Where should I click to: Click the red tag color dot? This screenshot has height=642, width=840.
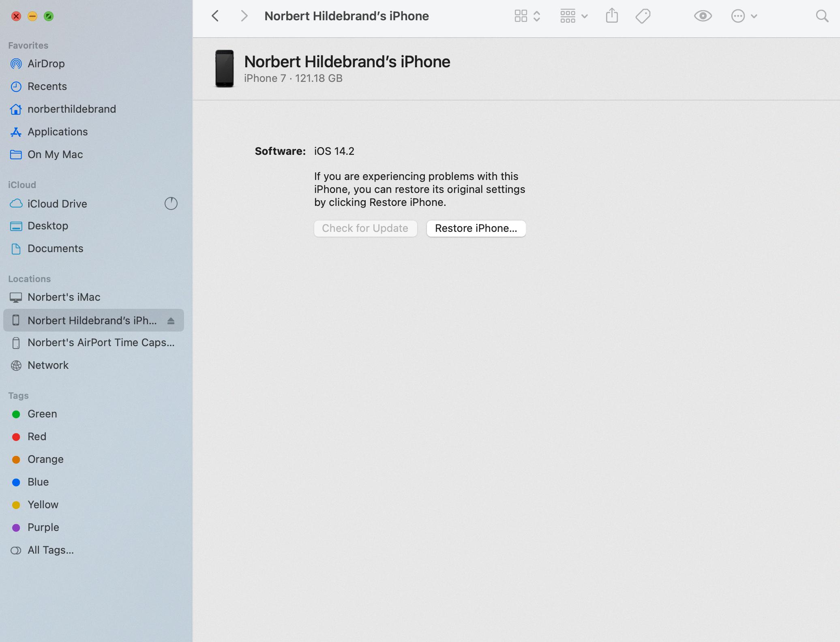tap(16, 437)
